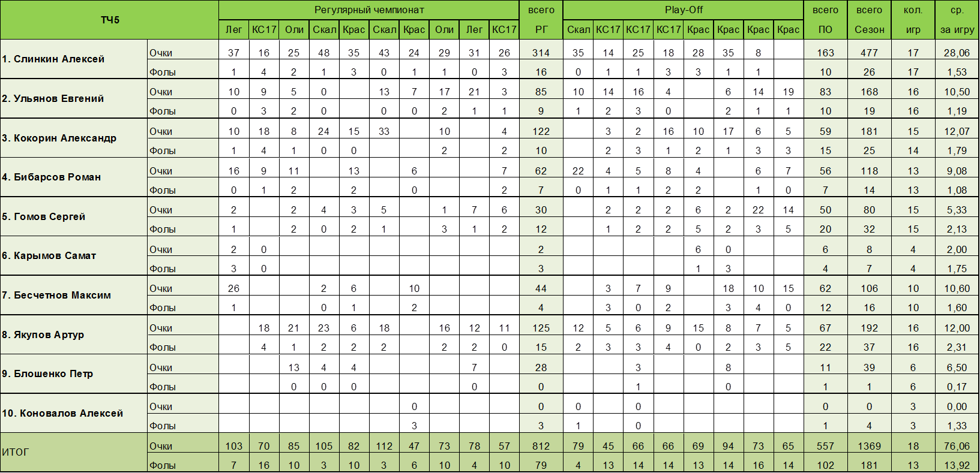Select the ср. за игру column header

tap(957, 20)
